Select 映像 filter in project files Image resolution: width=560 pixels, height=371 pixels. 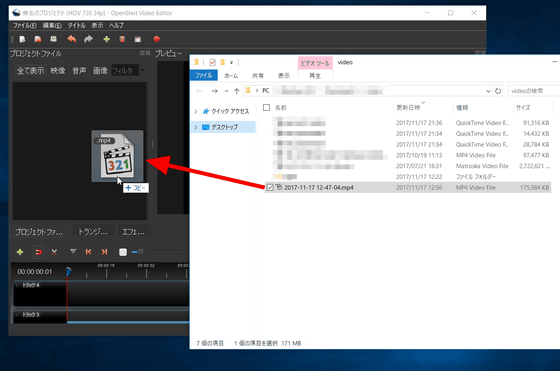point(58,71)
